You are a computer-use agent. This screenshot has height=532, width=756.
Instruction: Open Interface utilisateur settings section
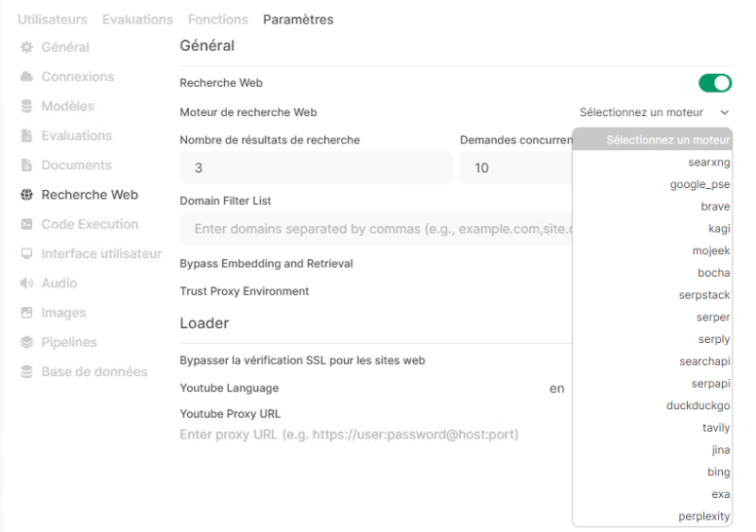pos(101,254)
